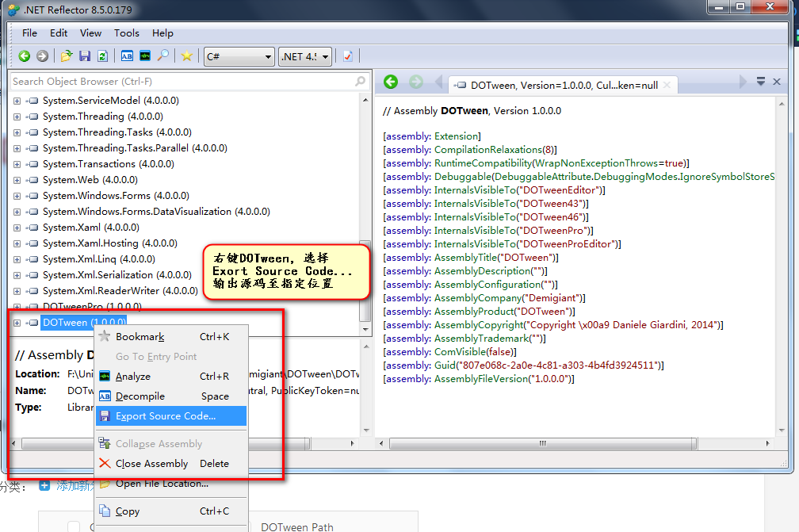Click green back arrow above code pane

(x=391, y=82)
